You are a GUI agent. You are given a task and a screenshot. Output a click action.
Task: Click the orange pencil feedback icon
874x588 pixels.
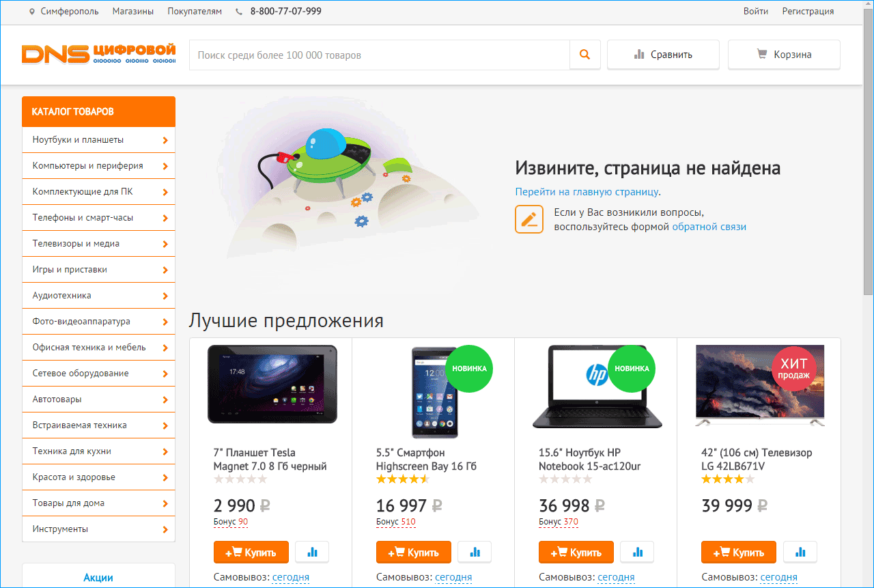coord(529,219)
